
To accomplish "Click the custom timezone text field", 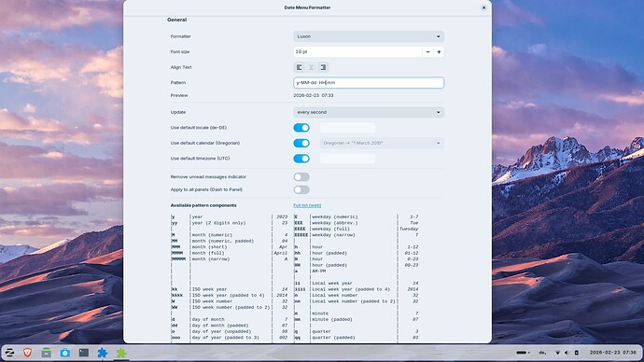I will pyautogui.click(x=347, y=159).
